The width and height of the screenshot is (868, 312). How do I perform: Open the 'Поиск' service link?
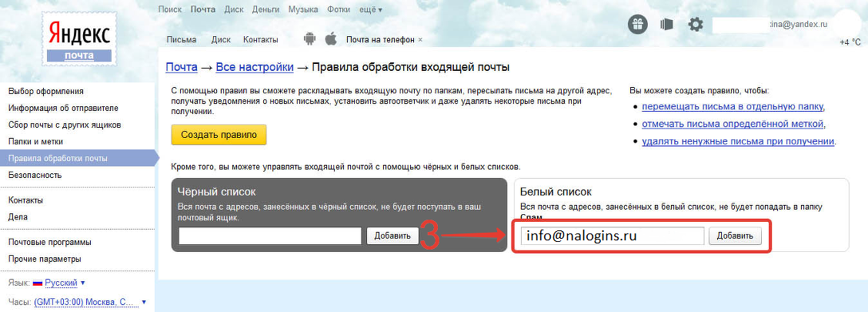click(x=170, y=9)
